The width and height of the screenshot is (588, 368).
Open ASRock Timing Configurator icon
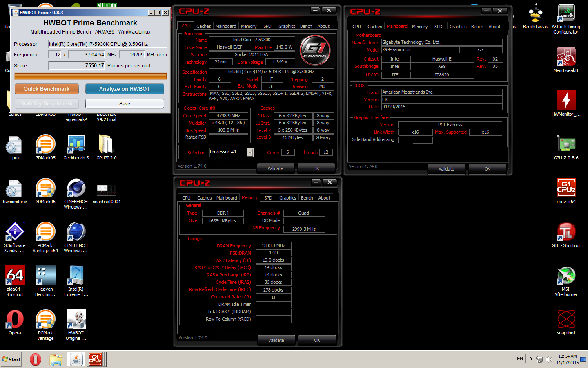[566, 19]
